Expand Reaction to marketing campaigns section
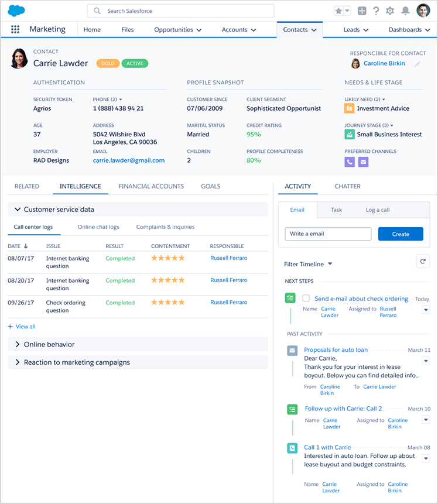This screenshot has width=438, height=504. click(x=18, y=362)
